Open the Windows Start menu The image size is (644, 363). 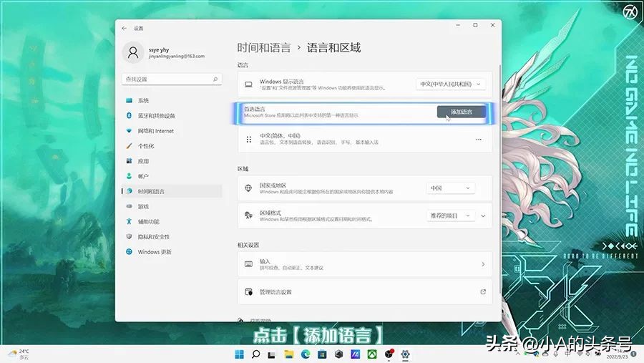(239, 354)
